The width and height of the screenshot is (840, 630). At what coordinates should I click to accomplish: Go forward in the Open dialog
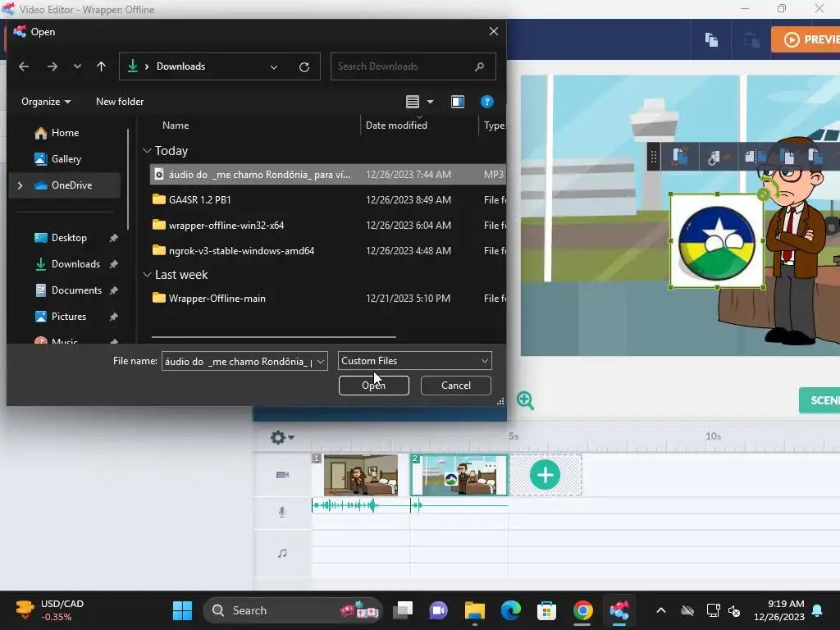tap(52, 66)
